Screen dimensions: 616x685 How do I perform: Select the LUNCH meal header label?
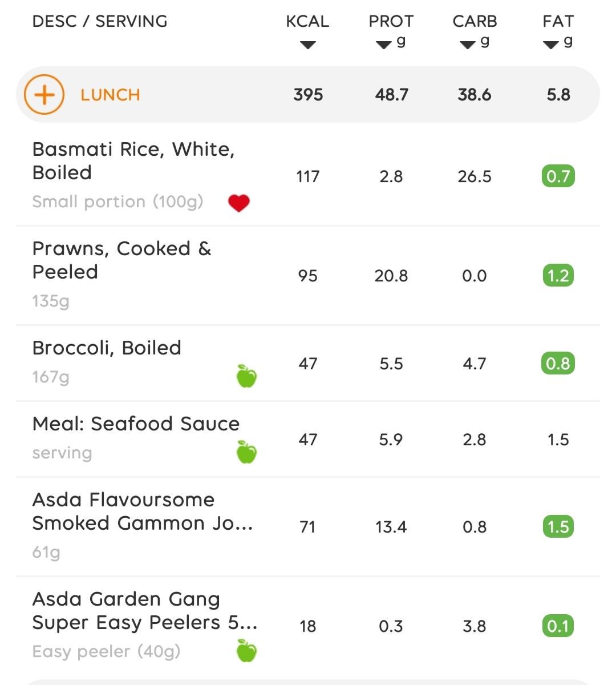tap(110, 95)
